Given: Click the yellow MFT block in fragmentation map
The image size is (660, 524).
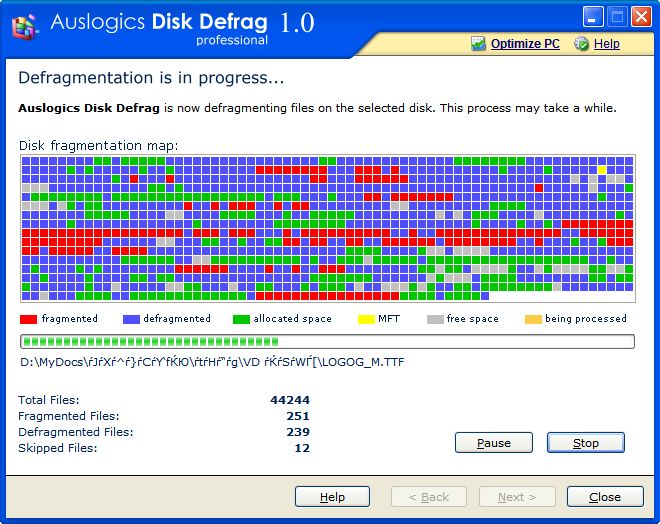Looking at the screenshot, I should (x=602, y=170).
